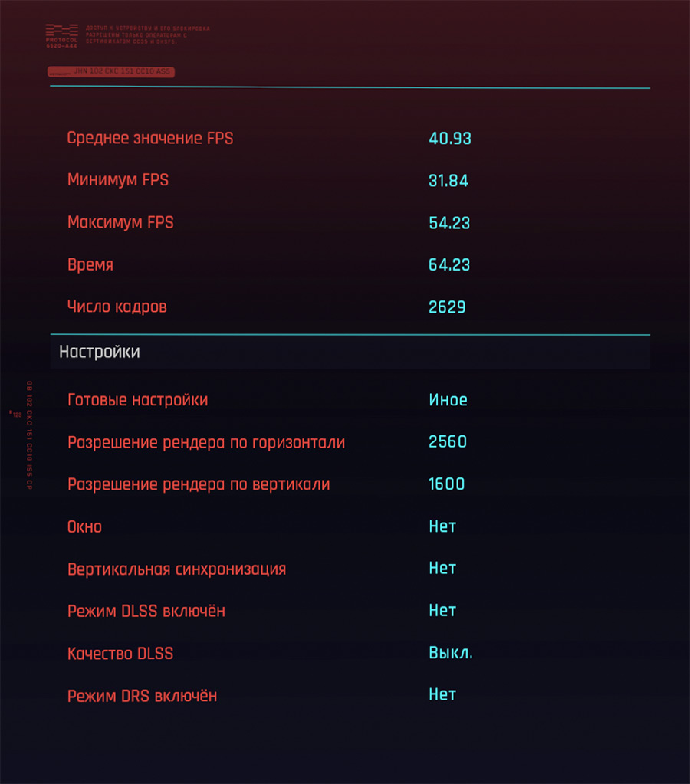Toggle Режим DLSS включён value Нет

pos(442,611)
